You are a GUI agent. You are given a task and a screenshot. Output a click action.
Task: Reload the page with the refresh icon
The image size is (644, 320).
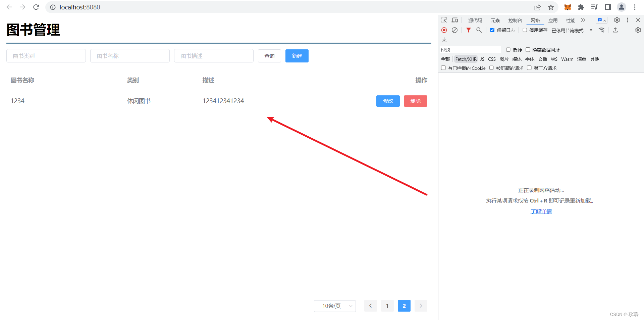36,7
